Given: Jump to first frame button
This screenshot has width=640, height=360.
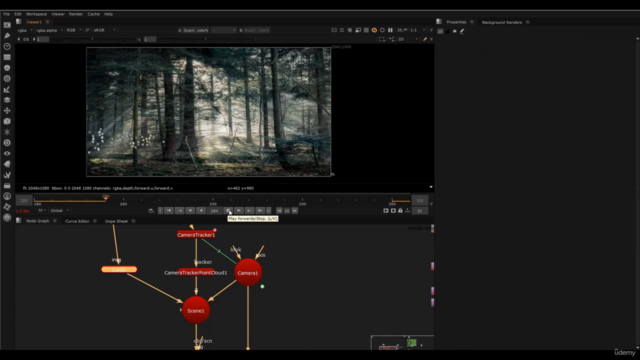Looking at the screenshot, I should [168, 211].
